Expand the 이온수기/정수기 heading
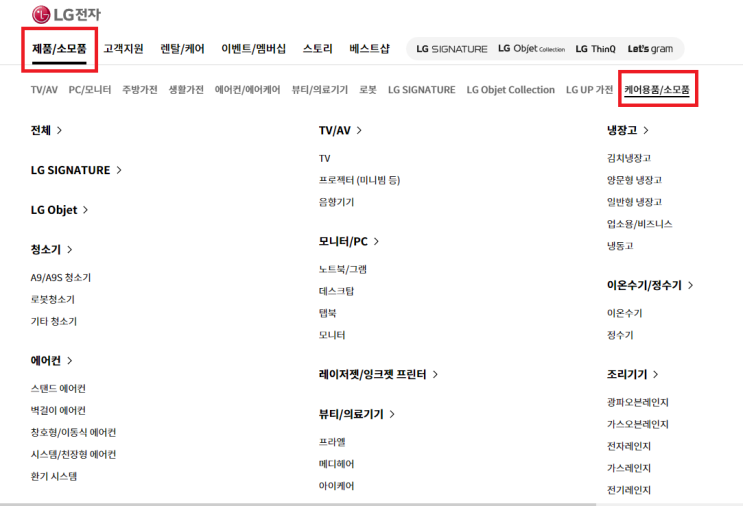The height and width of the screenshot is (506, 743). (x=650, y=285)
